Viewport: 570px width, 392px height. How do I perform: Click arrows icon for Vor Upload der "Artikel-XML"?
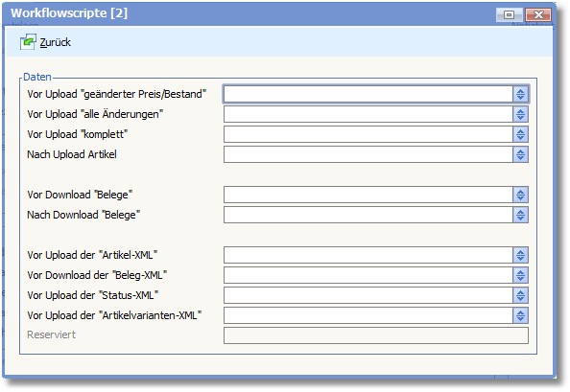click(520, 255)
